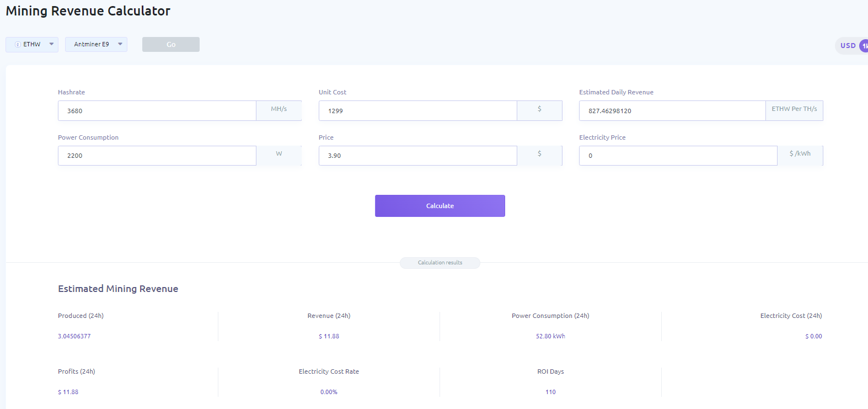Click the Power Consumption field showing 2200
This screenshot has width=868, height=409.
coord(157,156)
